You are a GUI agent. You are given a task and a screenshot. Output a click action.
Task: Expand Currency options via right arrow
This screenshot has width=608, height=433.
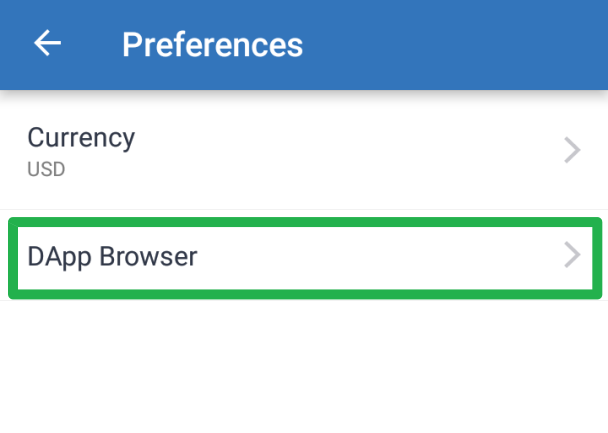(x=572, y=150)
